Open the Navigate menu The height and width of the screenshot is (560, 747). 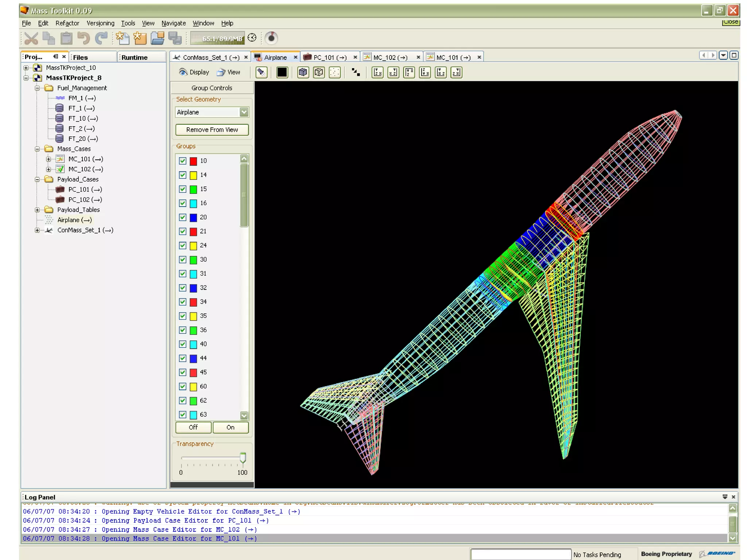click(174, 23)
